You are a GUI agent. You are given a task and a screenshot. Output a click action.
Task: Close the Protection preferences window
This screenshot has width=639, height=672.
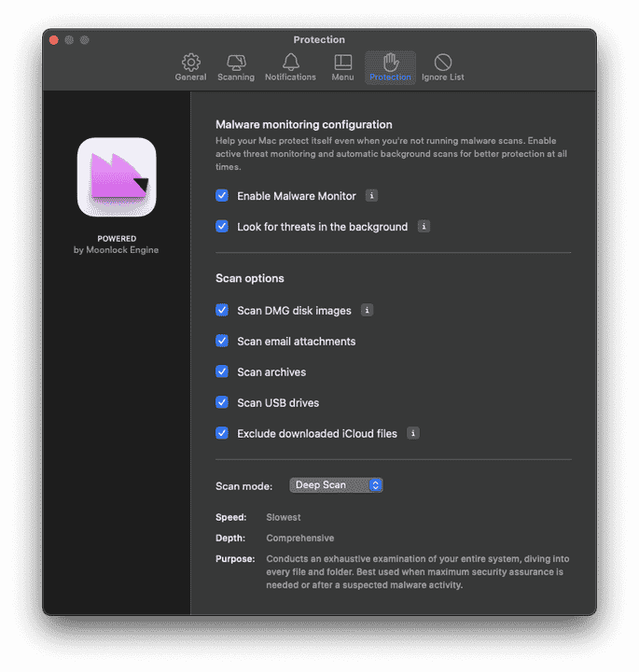[54, 40]
